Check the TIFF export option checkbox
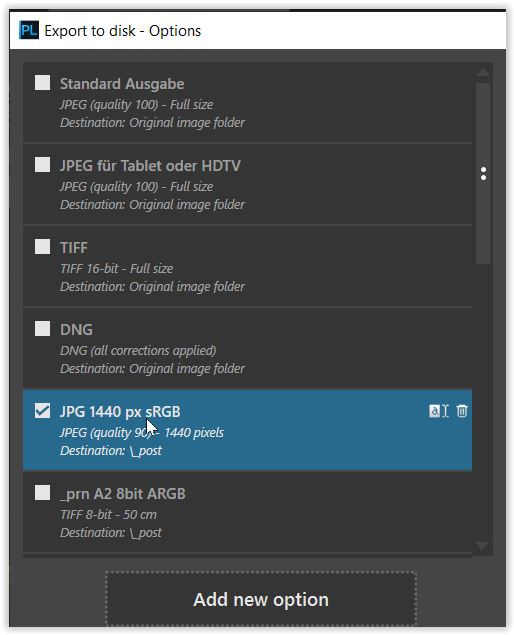Viewport: 514px width, 635px height. (43, 247)
